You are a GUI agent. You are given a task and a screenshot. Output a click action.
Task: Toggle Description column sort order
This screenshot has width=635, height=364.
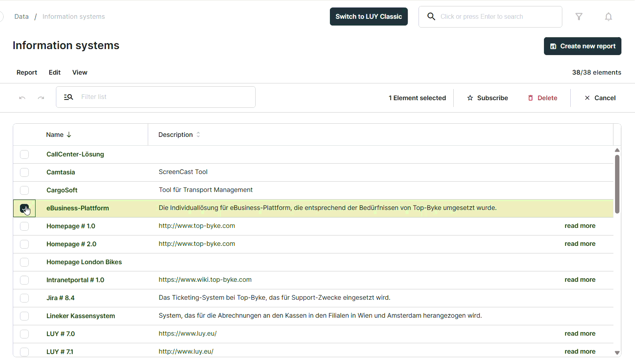(198, 135)
